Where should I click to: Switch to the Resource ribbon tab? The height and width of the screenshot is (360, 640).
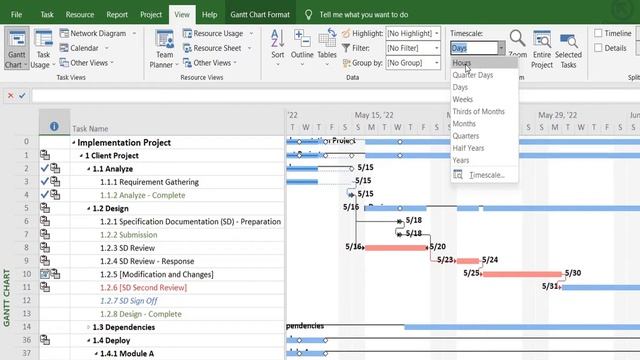click(80, 15)
